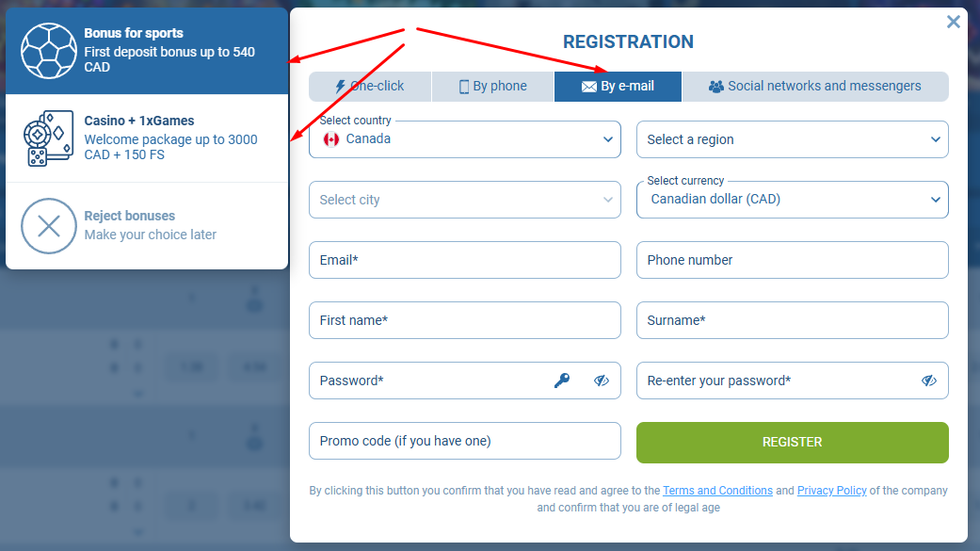Show password using the eye icon in Password
The height and width of the screenshot is (551, 980).
tap(602, 381)
